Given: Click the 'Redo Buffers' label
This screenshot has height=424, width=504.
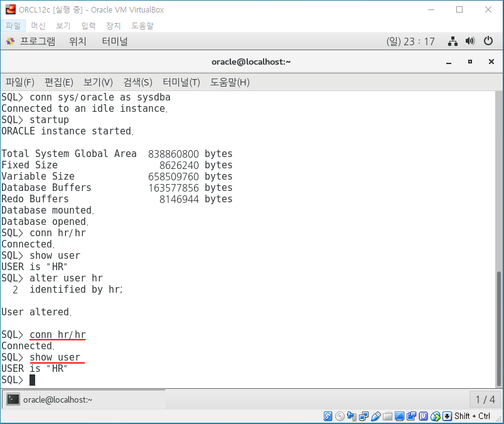Looking at the screenshot, I should (x=35, y=199).
